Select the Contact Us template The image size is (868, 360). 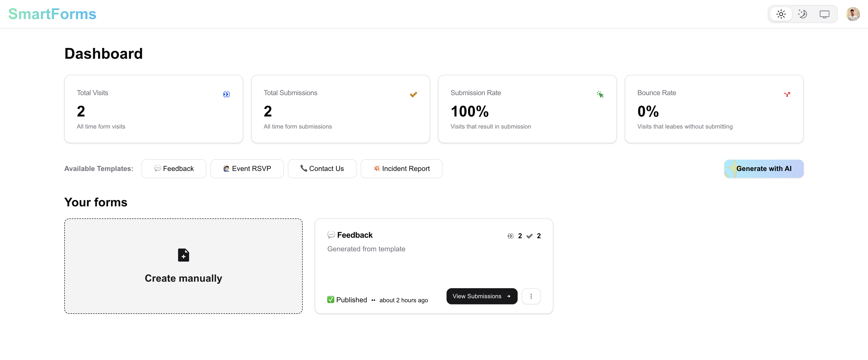coord(322,168)
